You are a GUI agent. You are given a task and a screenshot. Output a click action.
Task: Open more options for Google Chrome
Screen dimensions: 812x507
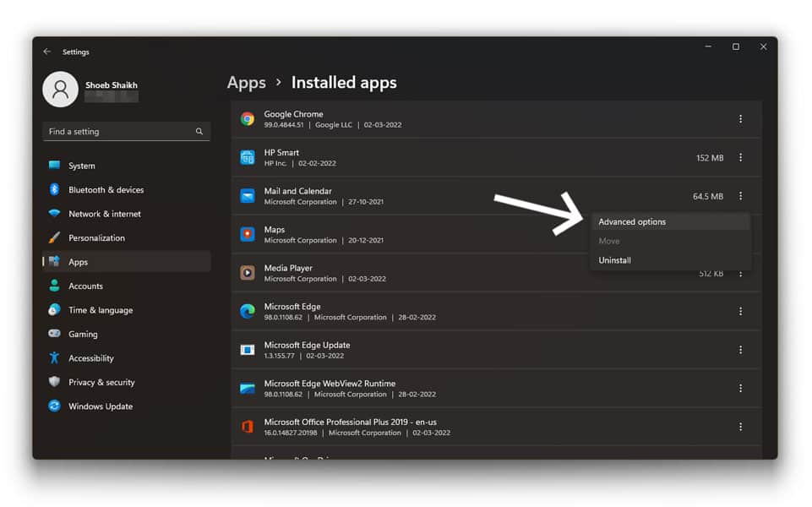pos(740,119)
